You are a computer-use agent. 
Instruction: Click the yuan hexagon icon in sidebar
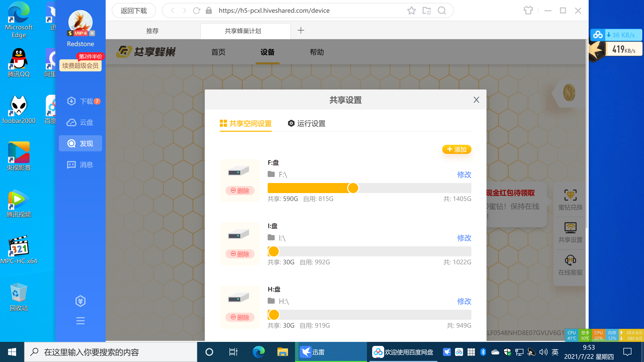(x=80, y=301)
